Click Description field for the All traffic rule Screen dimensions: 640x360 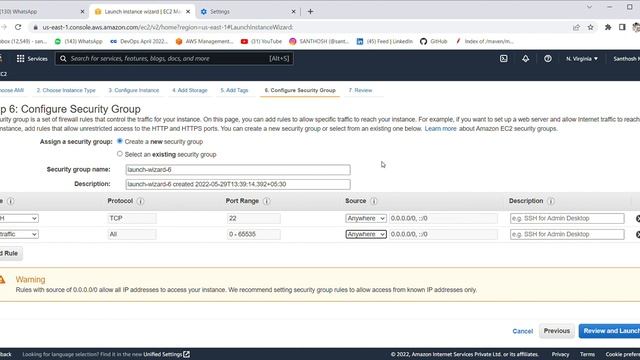pos(567,234)
